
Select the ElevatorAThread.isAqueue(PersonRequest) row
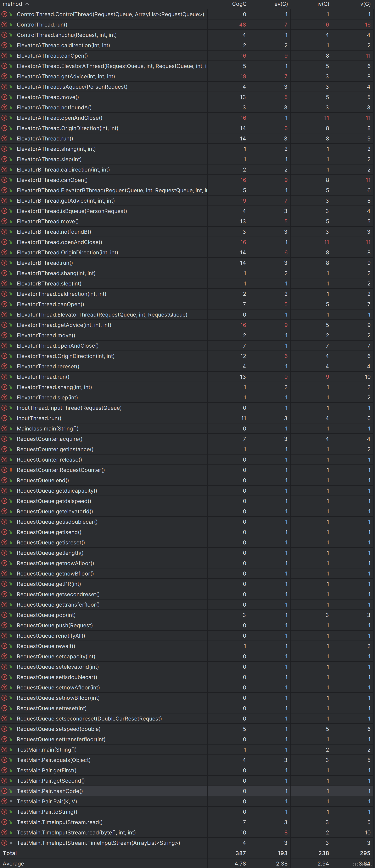pyautogui.click(x=187, y=87)
